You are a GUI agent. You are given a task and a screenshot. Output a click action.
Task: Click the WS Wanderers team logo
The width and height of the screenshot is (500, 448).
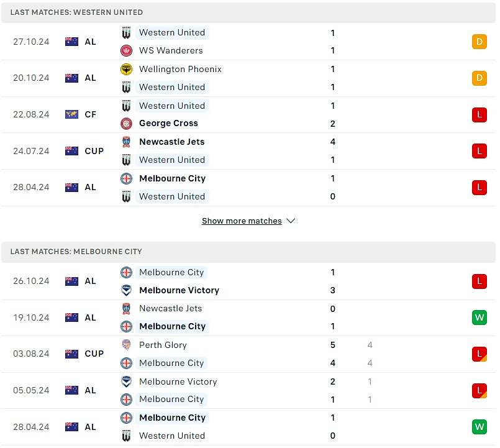127,50
